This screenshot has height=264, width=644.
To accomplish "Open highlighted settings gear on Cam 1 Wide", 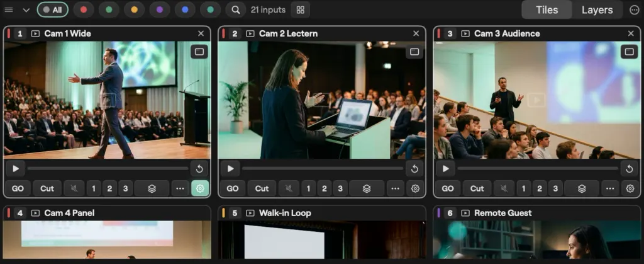I will coord(200,188).
